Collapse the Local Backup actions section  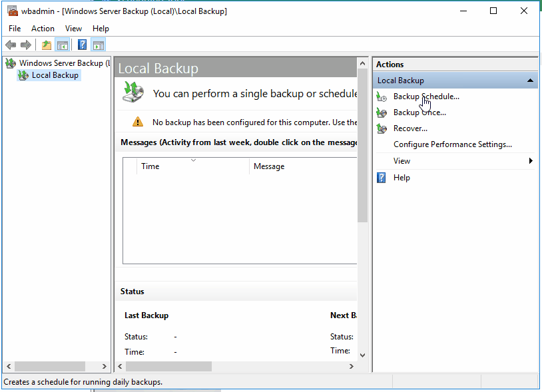click(531, 80)
